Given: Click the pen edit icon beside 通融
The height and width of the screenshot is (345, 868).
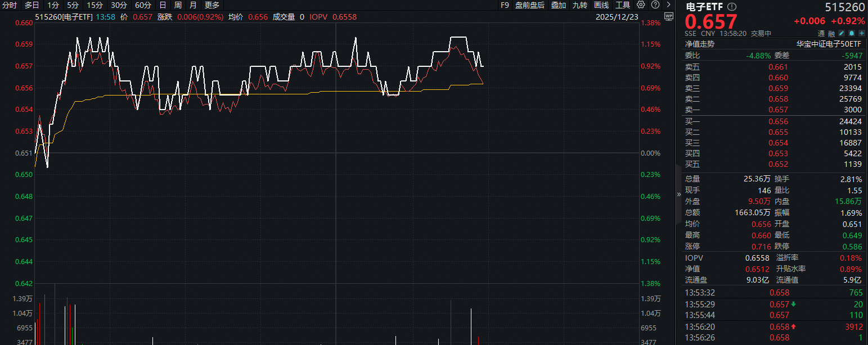Looking at the screenshot, I should (842, 33).
